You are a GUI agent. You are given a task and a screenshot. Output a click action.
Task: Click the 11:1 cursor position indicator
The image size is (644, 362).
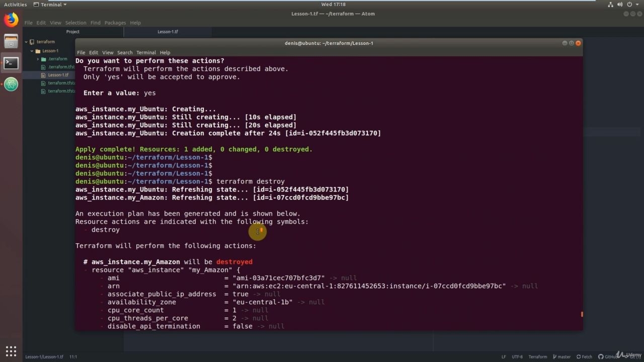[x=73, y=357]
